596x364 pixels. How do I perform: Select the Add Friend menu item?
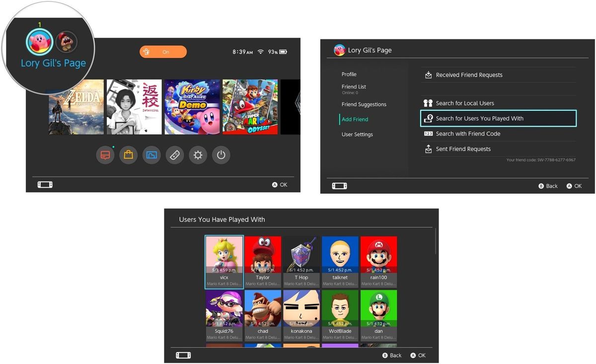[355, 119]
